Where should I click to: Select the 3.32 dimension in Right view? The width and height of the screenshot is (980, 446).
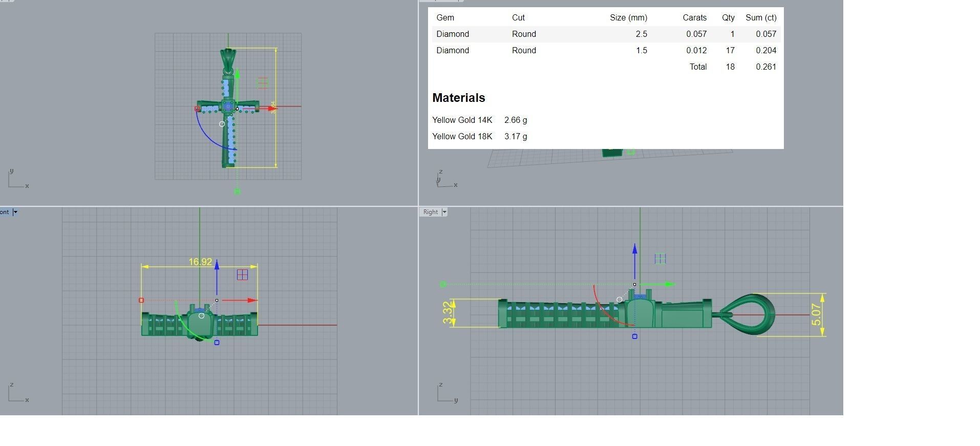pos(448,313)
